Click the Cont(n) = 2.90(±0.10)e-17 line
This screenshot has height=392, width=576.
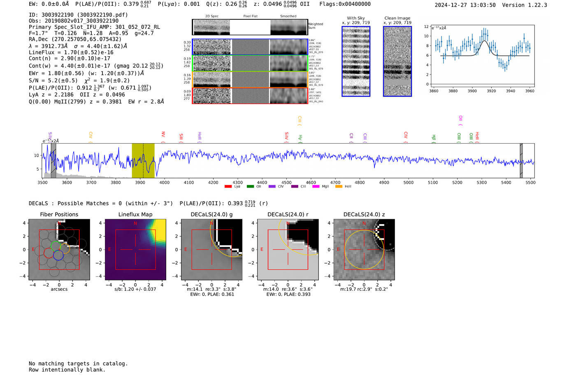70,58
